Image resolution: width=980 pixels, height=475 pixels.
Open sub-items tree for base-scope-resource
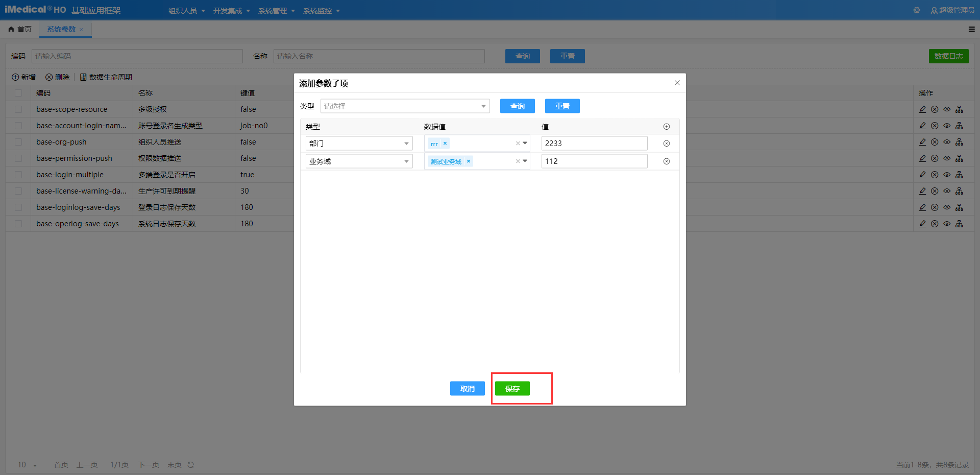pos(959,109)
